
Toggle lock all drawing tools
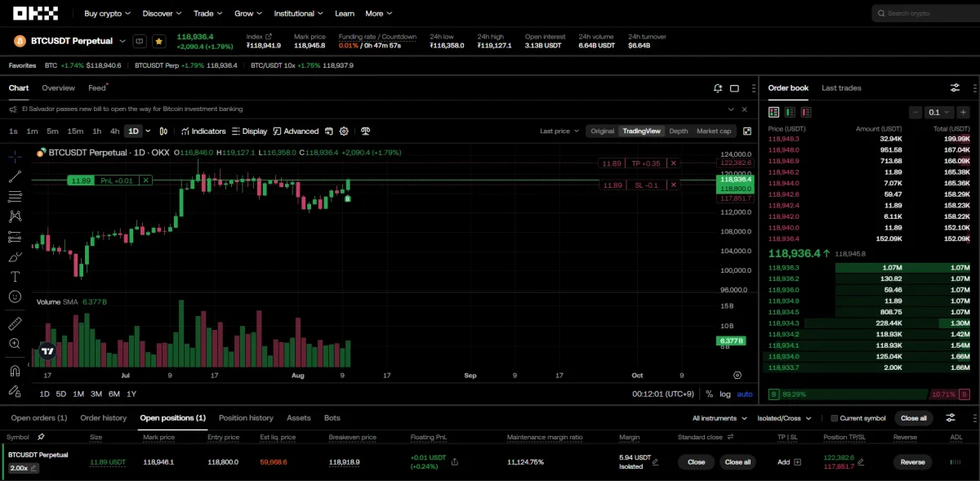[15, 390]
